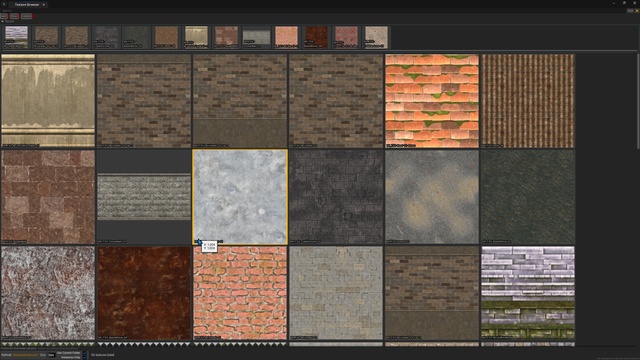Select the rusty orange-brown texture in grid
640x360 pixels.
point(144,293)
